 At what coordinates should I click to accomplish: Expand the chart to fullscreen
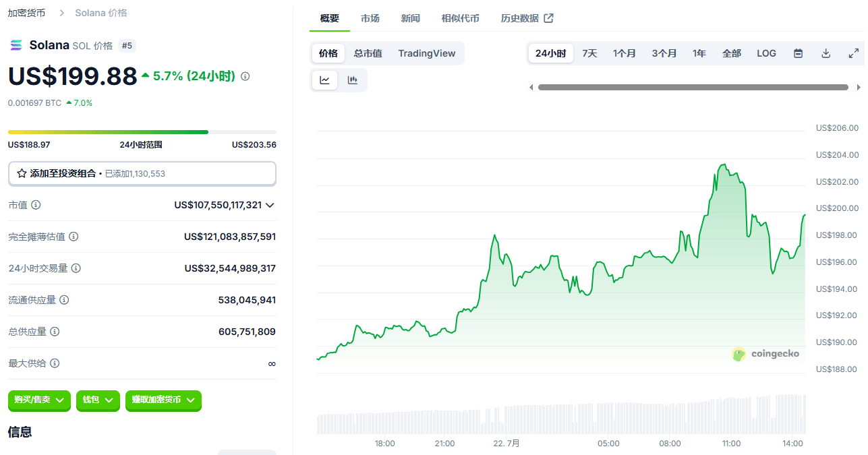pos(853,53)
